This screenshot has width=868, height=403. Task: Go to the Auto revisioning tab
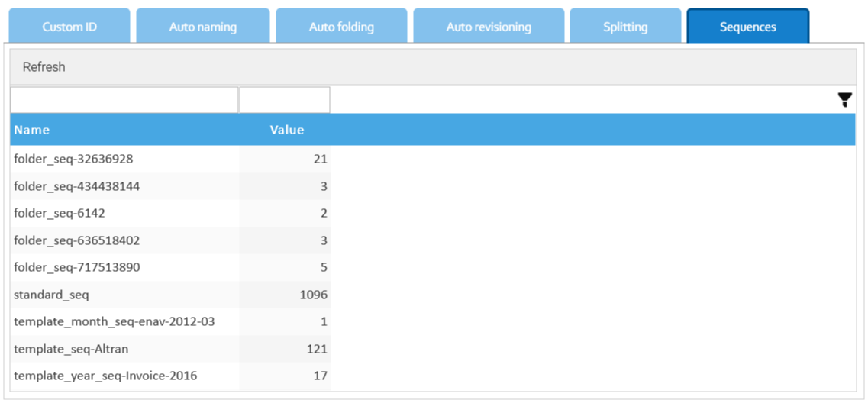(x=489, y=26)
